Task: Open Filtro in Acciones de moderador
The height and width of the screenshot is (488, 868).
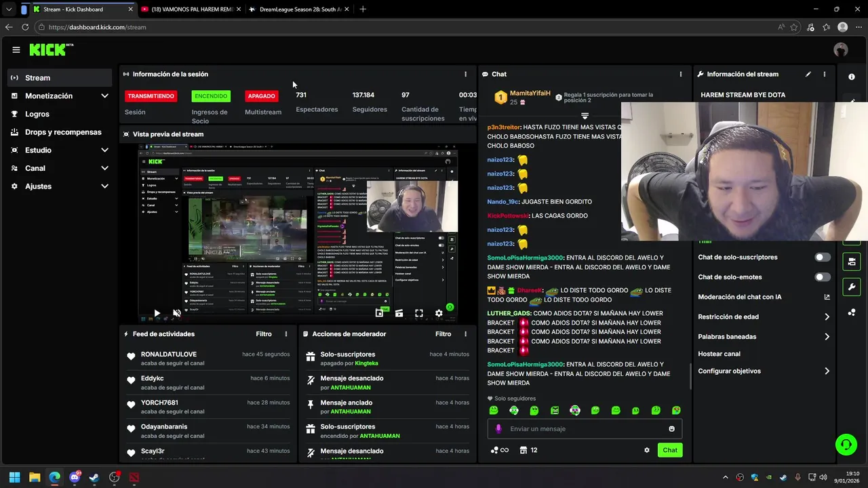Action: coord(443,334)
